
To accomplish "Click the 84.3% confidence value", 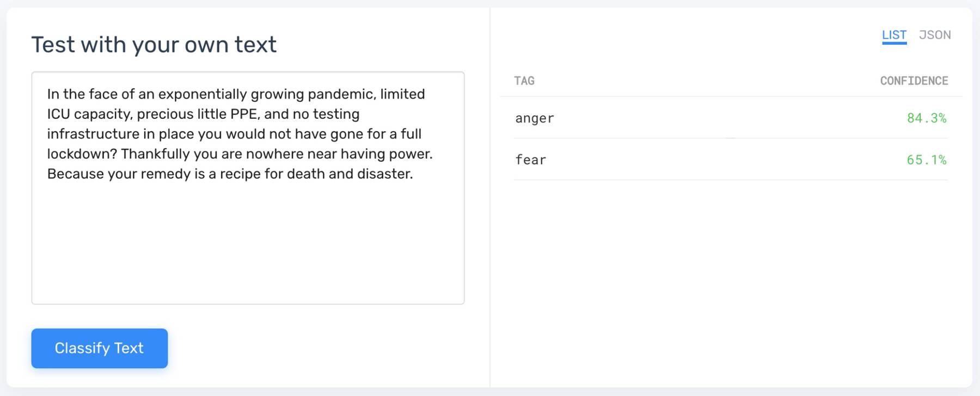I will click(x=926, y=118).
